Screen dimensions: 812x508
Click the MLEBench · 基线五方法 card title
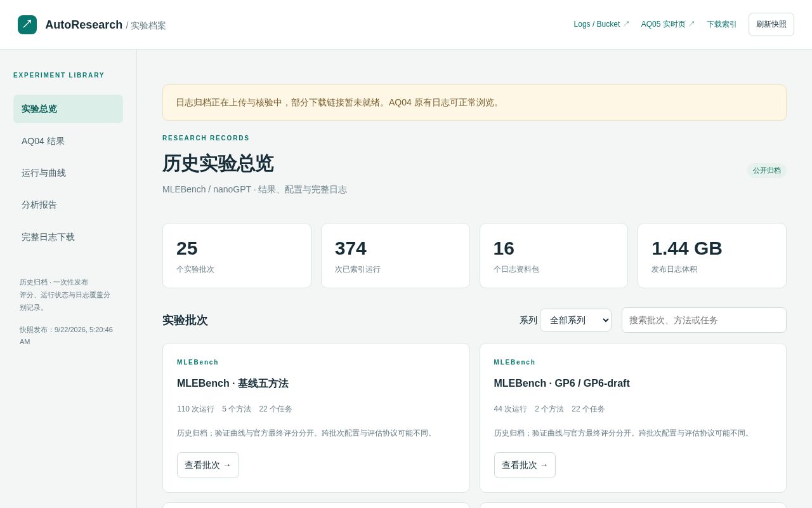tap(233, 384)
